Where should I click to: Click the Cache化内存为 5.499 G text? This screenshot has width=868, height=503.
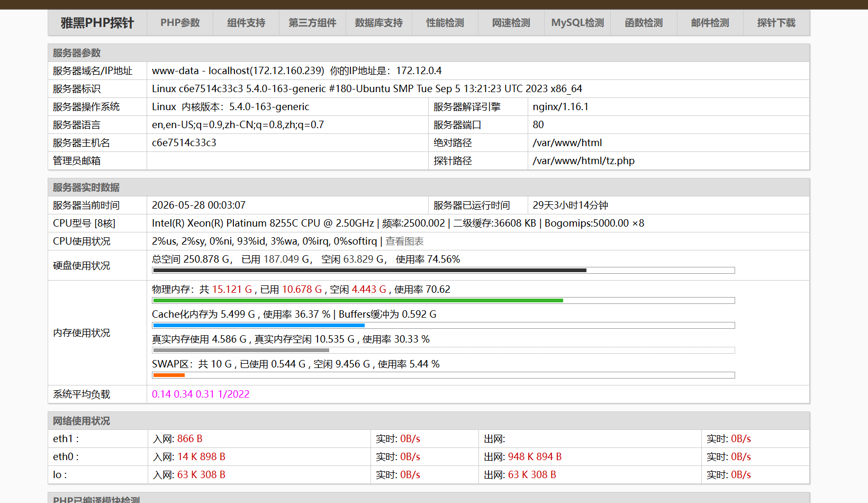pos(204,314)
